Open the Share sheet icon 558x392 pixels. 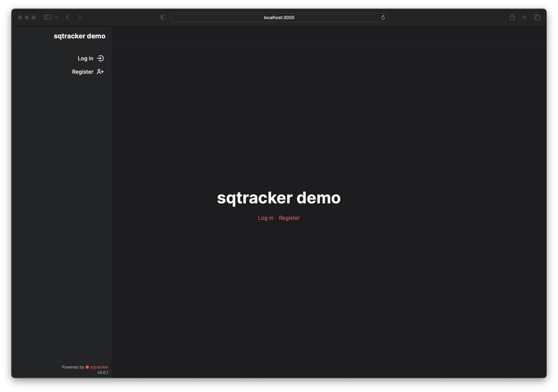(x=512, y=17)
